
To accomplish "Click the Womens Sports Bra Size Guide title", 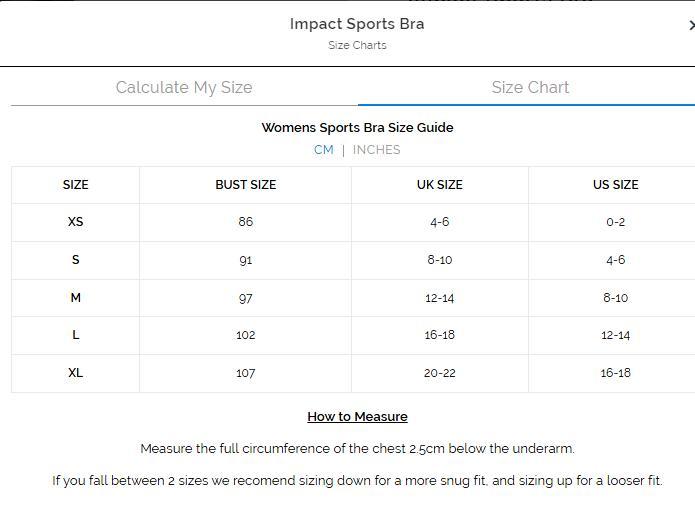I will [357, 128].
